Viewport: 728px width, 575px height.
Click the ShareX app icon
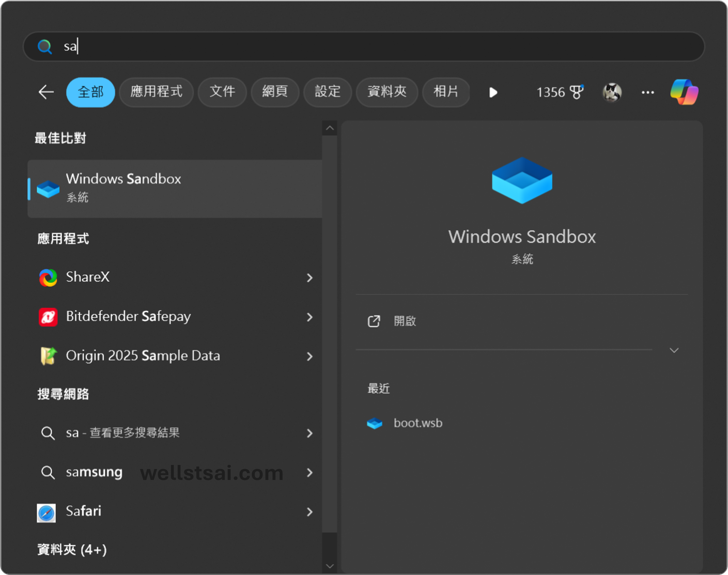[x=48, y=277]
